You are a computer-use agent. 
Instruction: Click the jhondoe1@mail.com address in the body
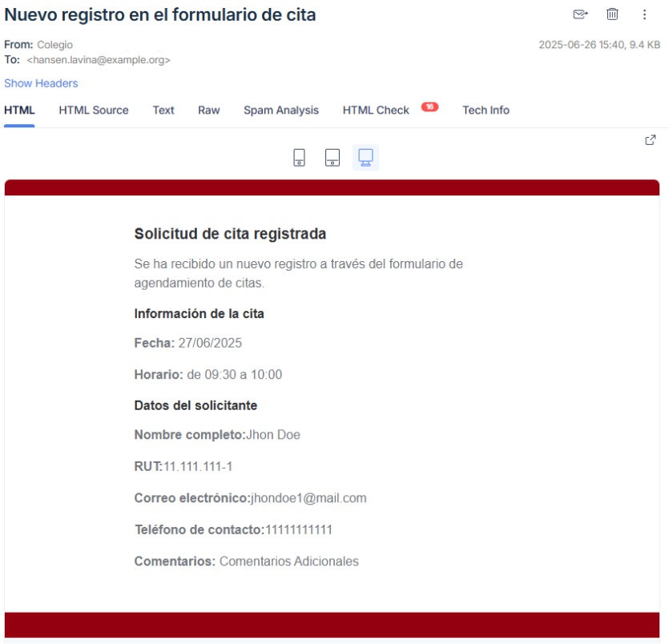tap(308, 498)
